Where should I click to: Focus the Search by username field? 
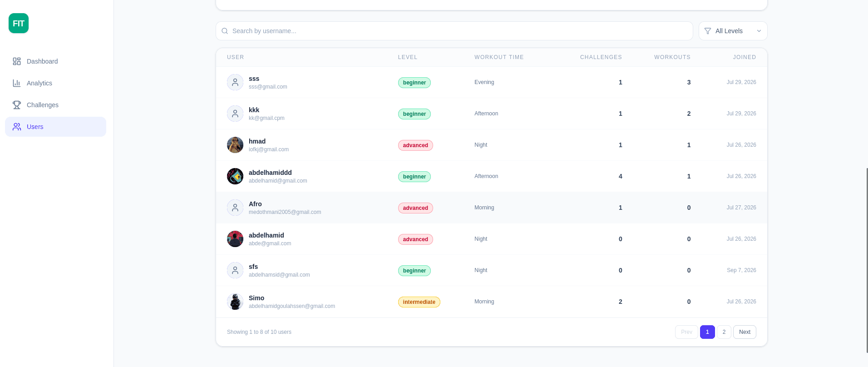point(454,31)
